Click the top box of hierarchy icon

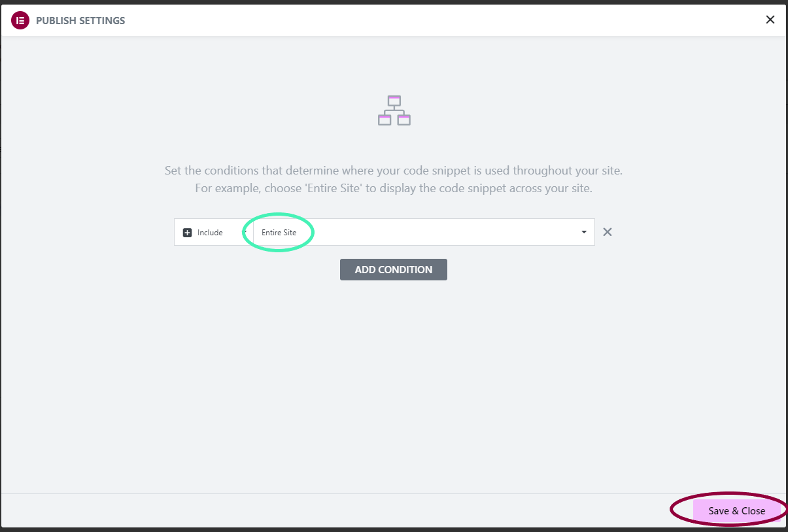pos(394,101)
